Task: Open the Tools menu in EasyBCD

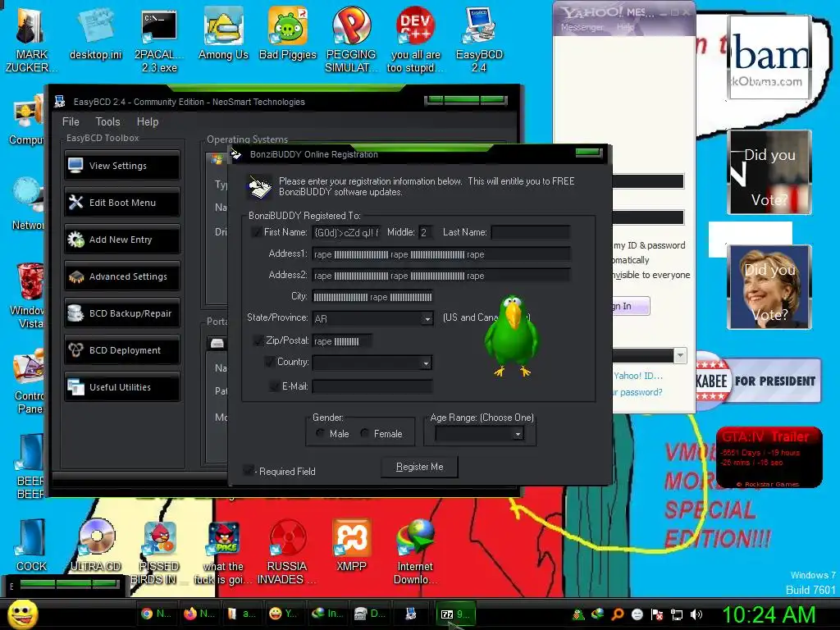Action: click(107, 121)
